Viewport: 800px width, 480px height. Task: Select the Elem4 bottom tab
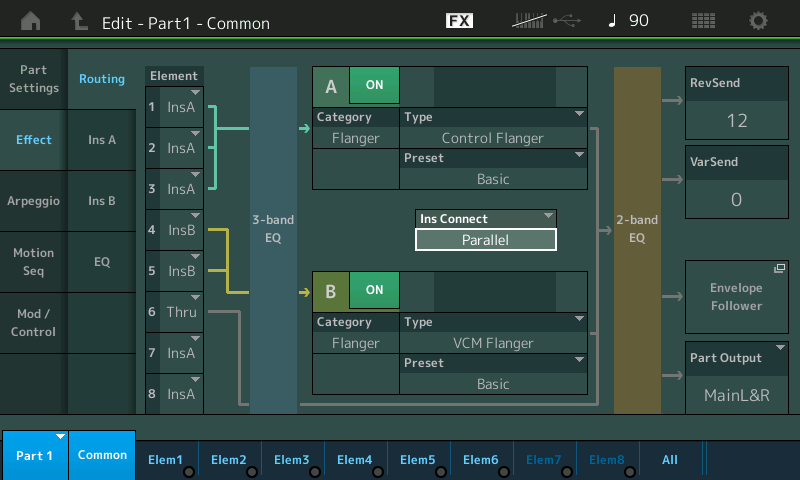[355, 460]
